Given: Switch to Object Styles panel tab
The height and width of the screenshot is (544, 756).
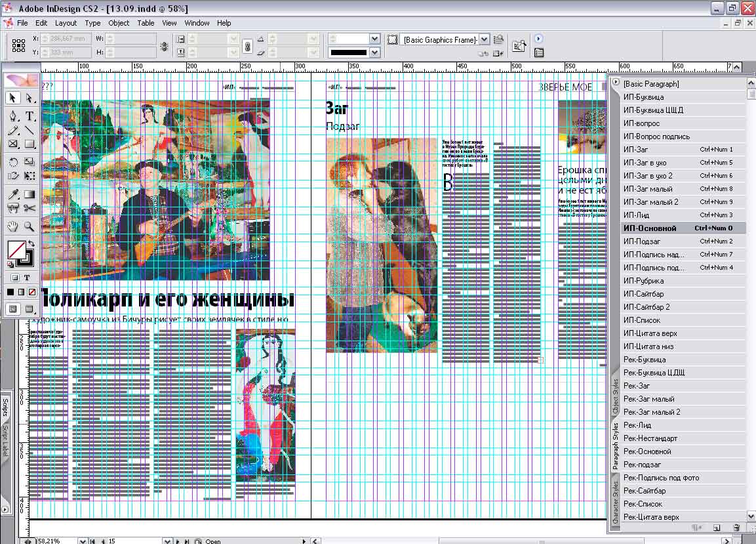Looking at the screenshot, I should (x=615, y=397).
